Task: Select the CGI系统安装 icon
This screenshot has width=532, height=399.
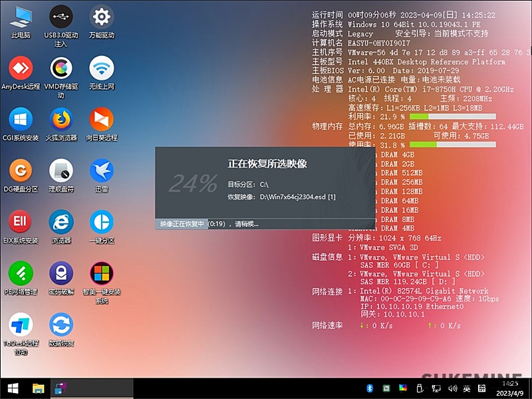Action: pyautogui.click(x=21, y=120)
